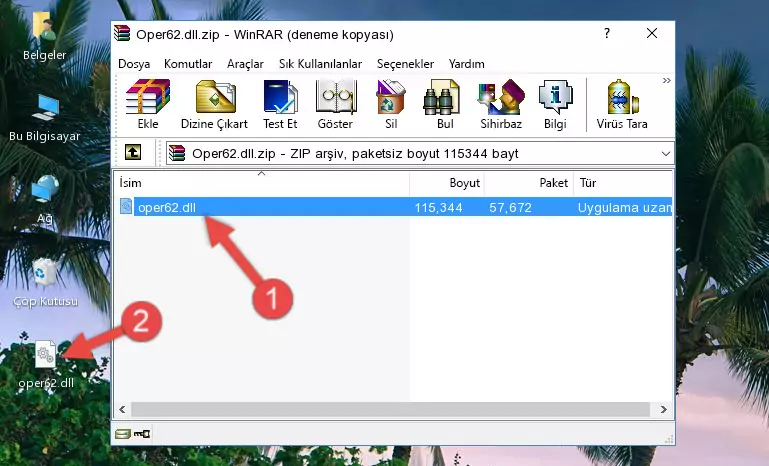Image resolution: width=769 pixels, height=466 pixels.
Task: Select the Bu Bilgisayar desktop icon
Action: pyautogui.click(x=44, y=118)
